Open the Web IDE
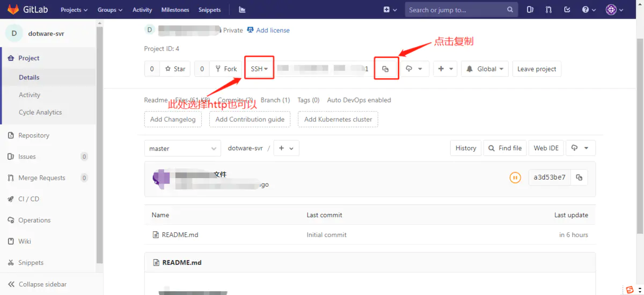Image resolution: width=644 pixels, height=295 pixels. (x=546, y=148)
